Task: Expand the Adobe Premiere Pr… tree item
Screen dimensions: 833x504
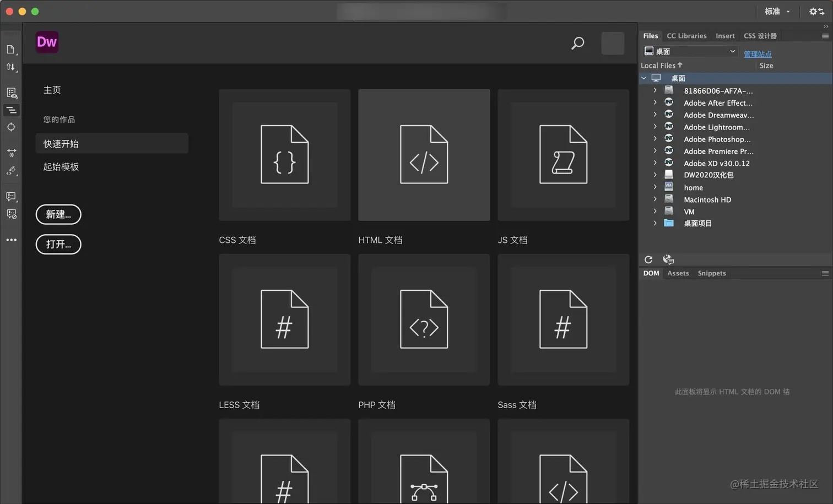Action: coord(655,151)
